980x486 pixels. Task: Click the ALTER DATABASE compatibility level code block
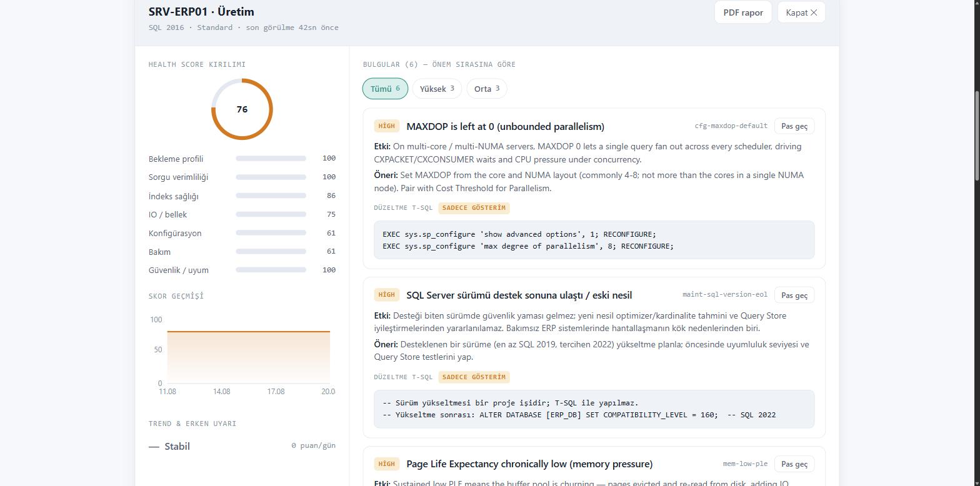pos(594,409)
